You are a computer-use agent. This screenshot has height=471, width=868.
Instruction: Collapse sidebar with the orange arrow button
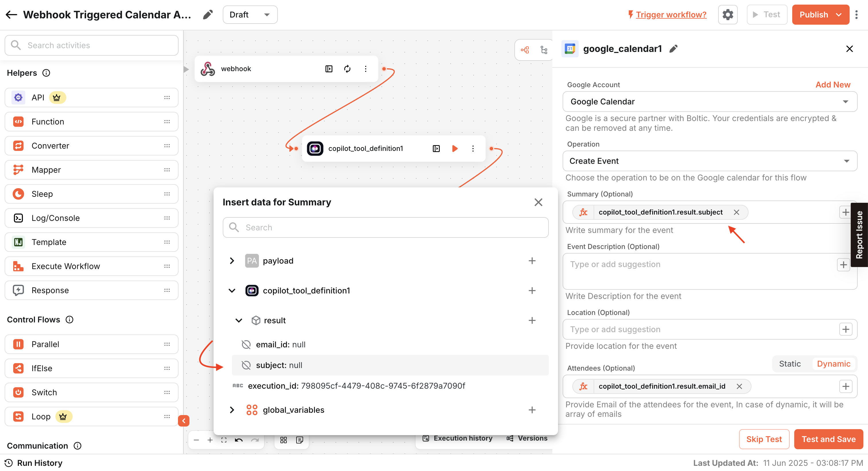click(184, 421)
